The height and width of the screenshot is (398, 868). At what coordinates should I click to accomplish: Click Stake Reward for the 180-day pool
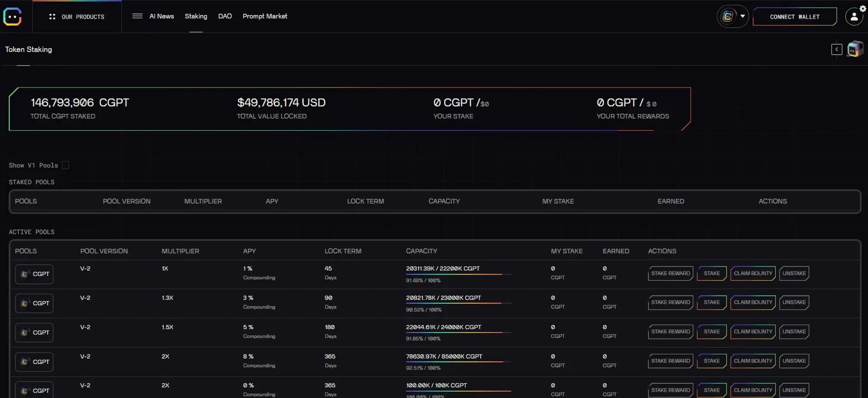point(670,332)
